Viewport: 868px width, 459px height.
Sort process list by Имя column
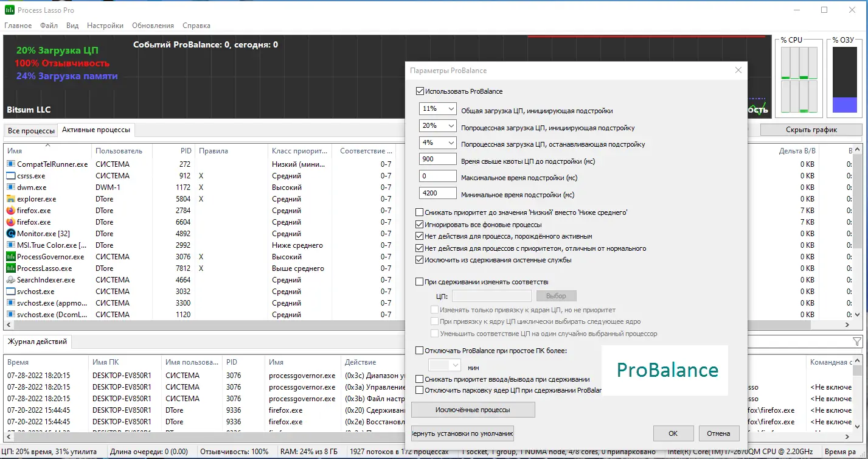tap(47, 151)
